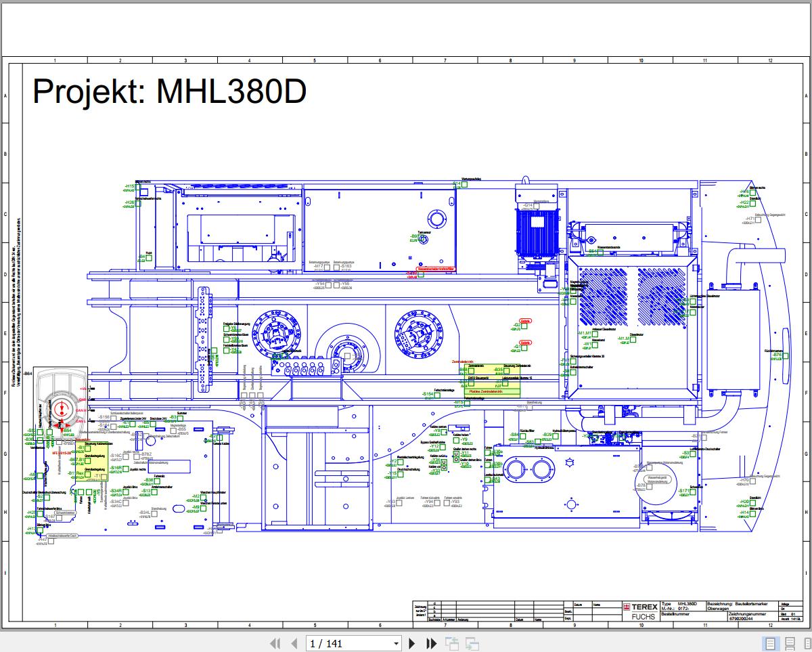Click the -B64 component label on the left
Viewport: 812px width, 652px height.
(x=28, y=373)
